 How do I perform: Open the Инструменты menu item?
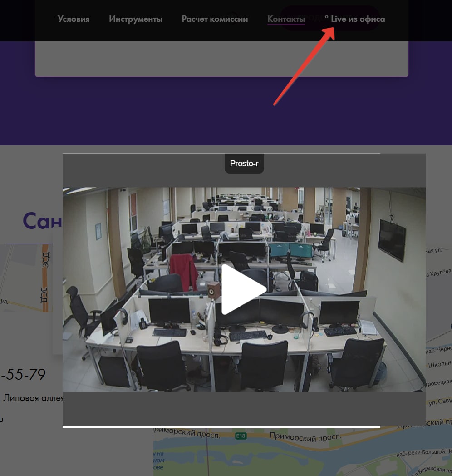click(136, 19)
